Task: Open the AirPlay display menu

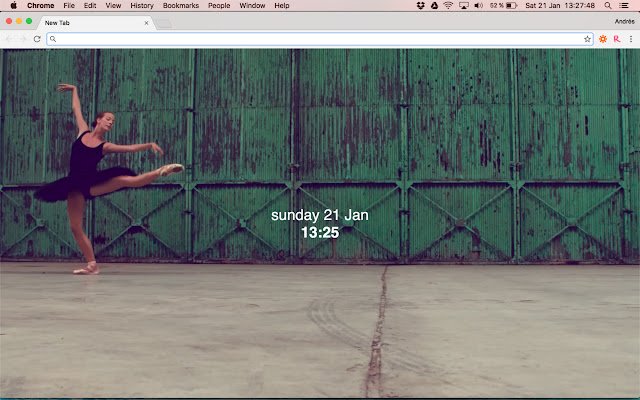Action: point(464,5)
